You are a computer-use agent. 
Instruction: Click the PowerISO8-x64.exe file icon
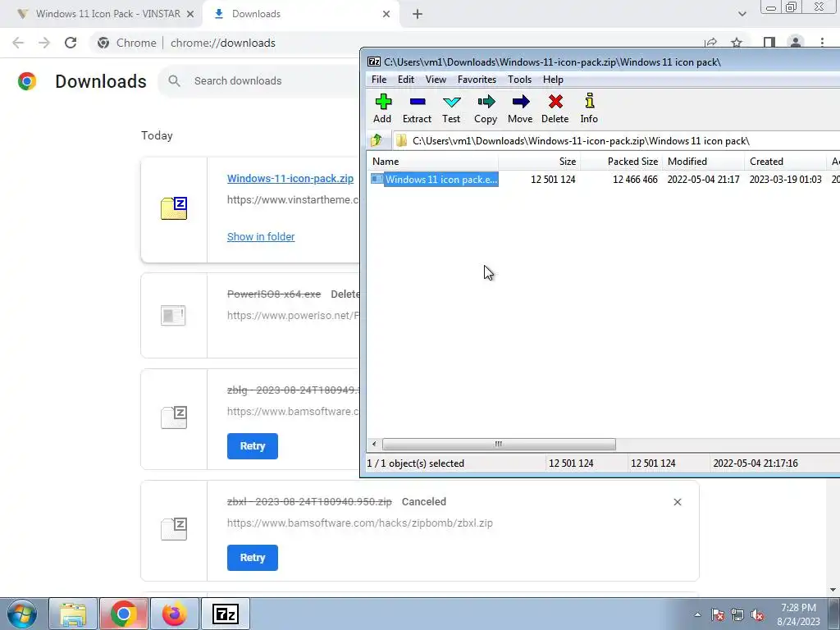(x=173, y=315)
